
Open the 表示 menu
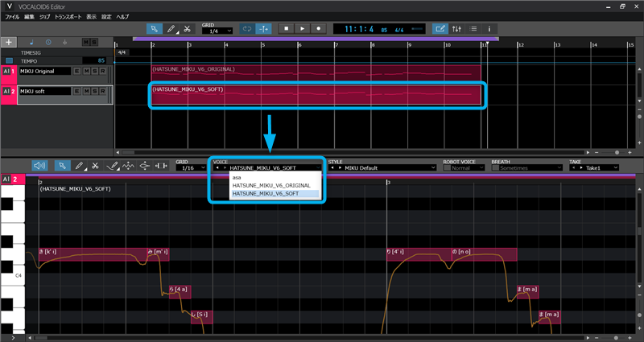[91, 17]
